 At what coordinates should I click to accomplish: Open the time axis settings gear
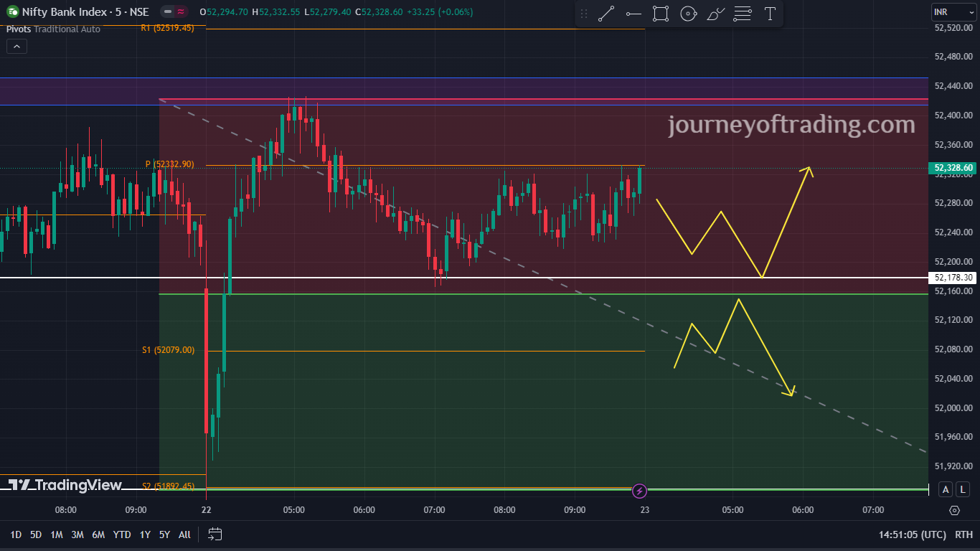click(x=954, y=511)
